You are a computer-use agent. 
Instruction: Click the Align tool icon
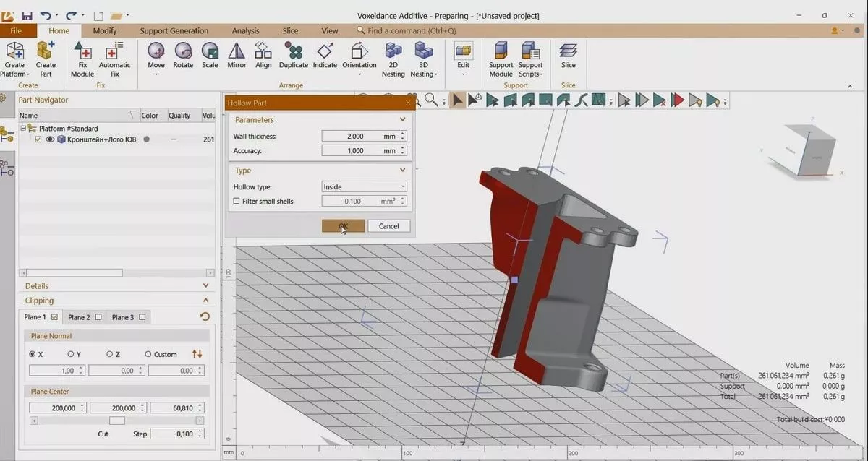(x=263, y=52)
